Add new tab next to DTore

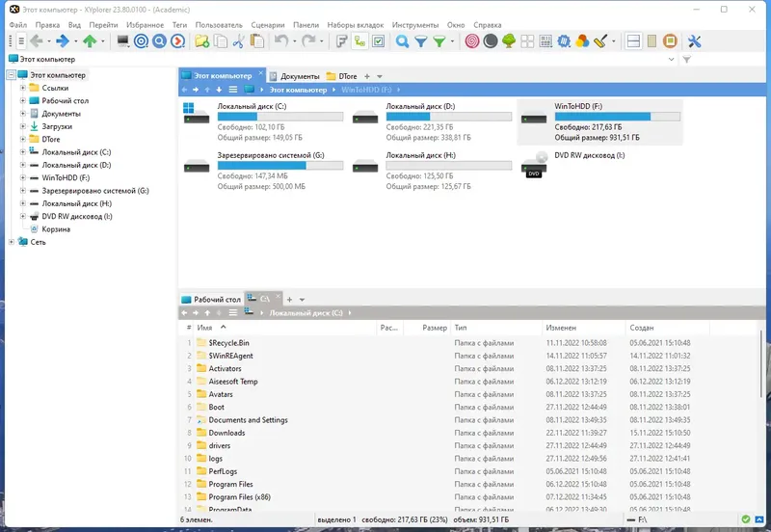pos(367,76)
